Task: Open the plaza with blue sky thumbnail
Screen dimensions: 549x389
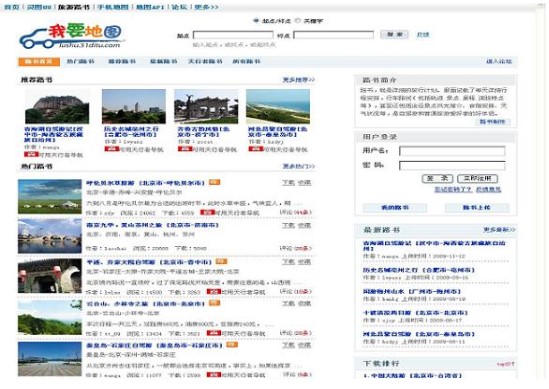Action: pos(50,359)
